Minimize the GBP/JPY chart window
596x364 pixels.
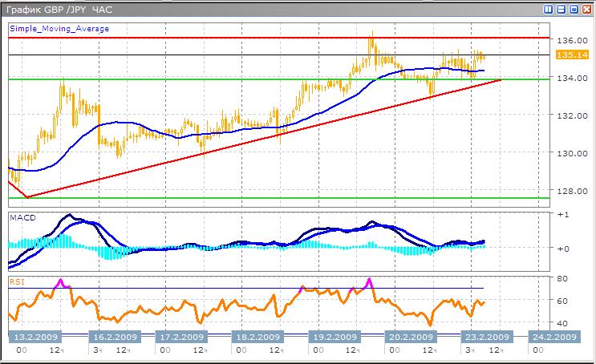click(562, 9)
